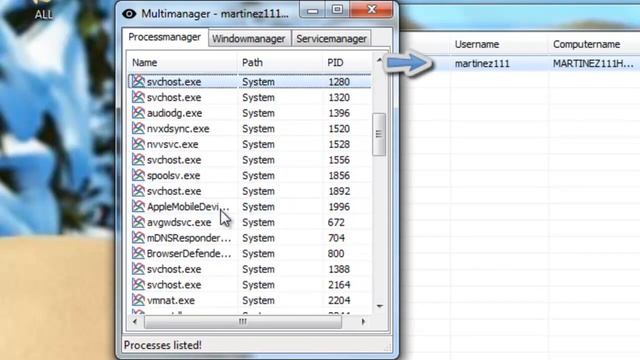Click the vmnat.exe process icon

138,300
